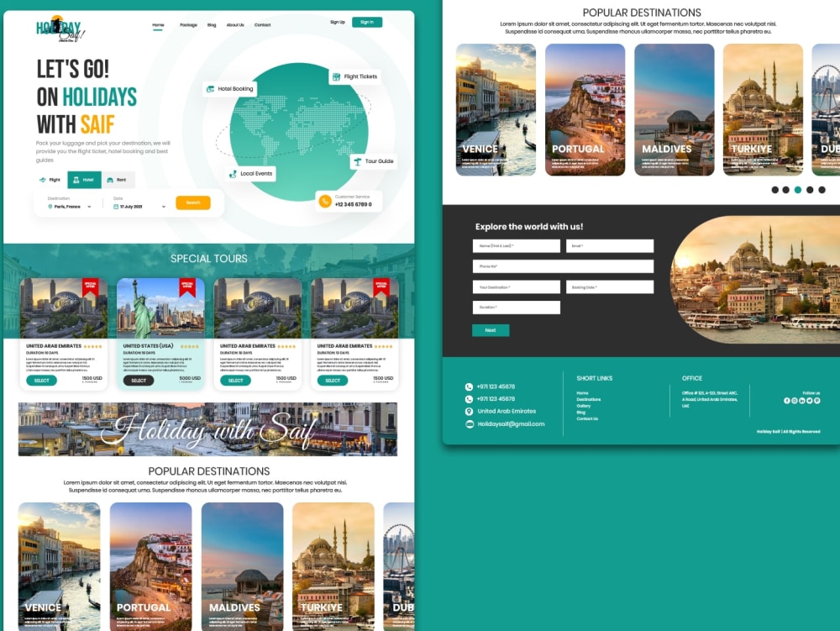This screenshot has width=840, height=631.
Task: Click the email icon beside Holidaysaif@gmail.com
Action: pos(470,424)
